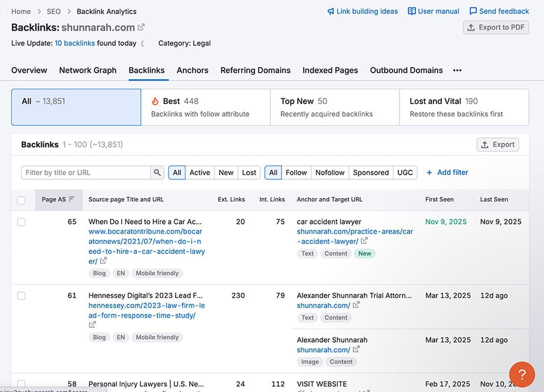Screen dimensions: 544x392
Task: Select the Best backlinks card
Action: (204, 107)
